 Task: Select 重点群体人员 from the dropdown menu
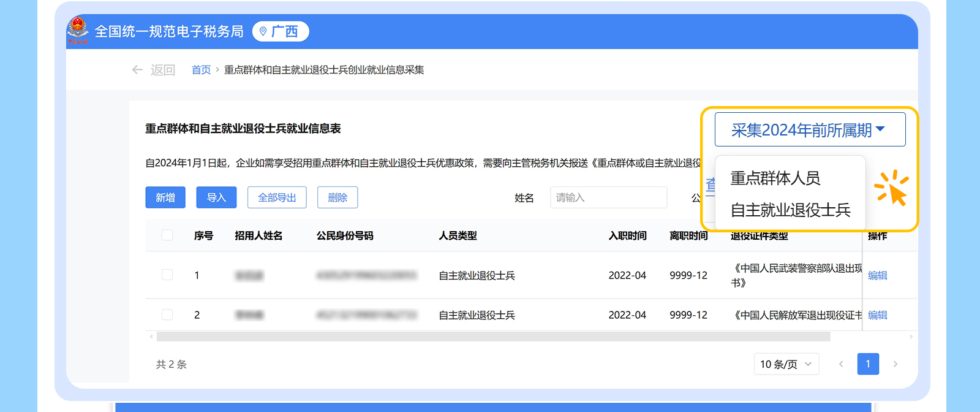click(775, 178)
